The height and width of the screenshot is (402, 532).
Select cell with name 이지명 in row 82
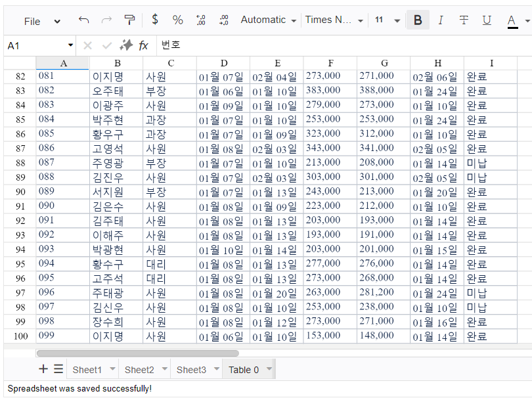point(116,77)
